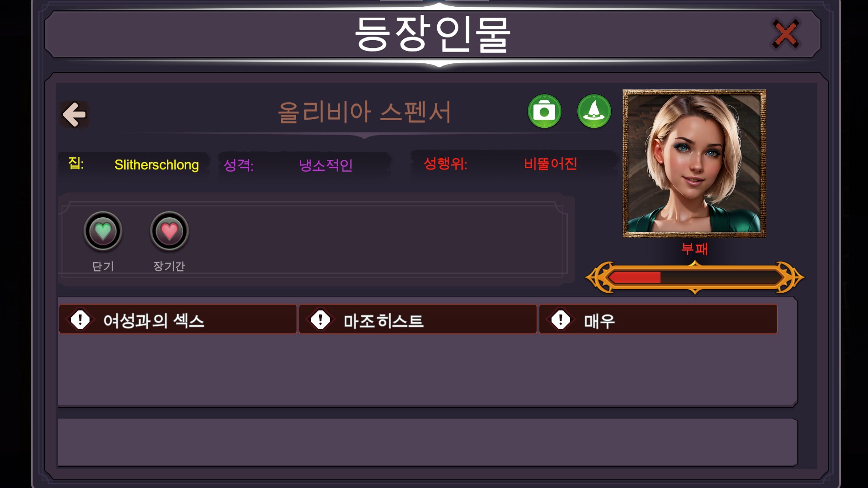Click the 냉소적인 personality value
Screen dimensions: 868x488
click(326, 165)
